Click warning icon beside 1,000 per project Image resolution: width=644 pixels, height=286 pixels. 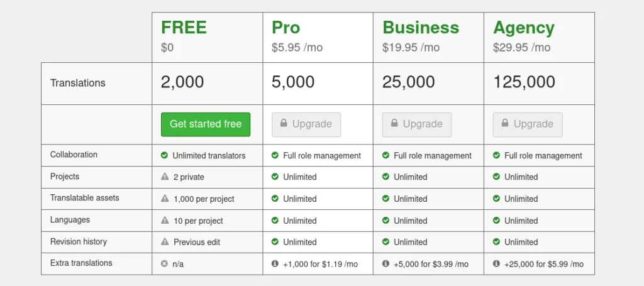point(165,198)
